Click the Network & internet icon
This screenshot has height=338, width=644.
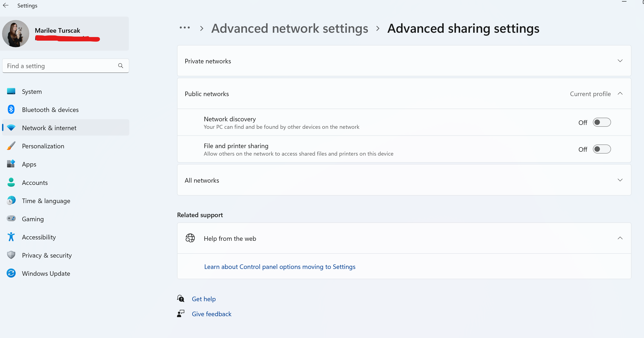[11, 128]
